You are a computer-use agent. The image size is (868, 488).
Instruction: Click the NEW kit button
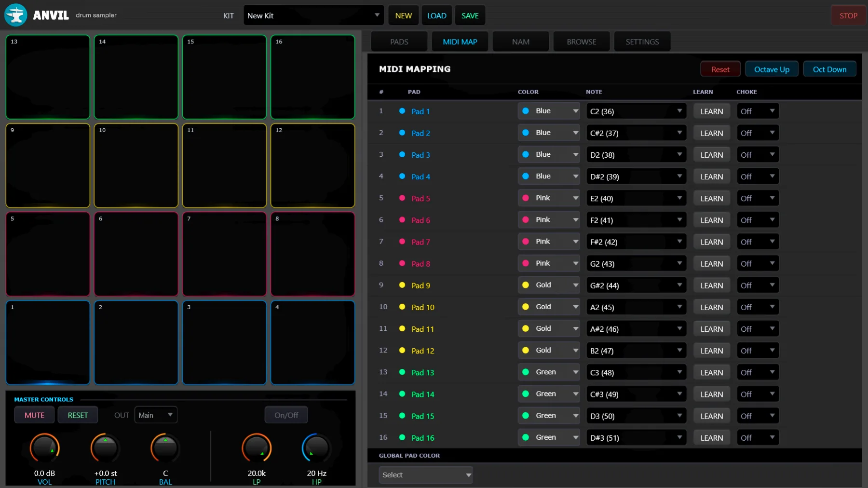[x=403, y=15]
